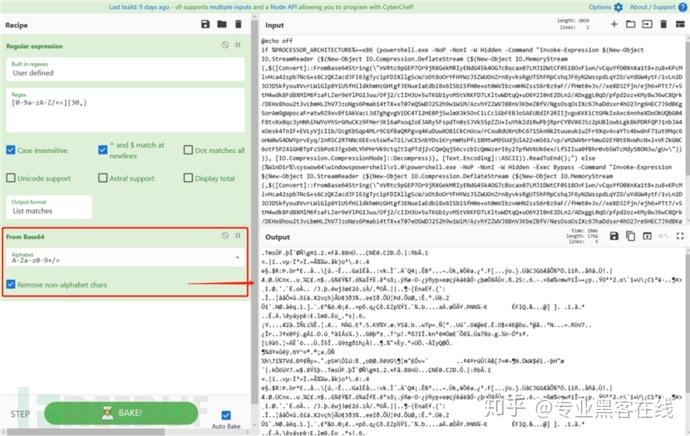Toggle Case insensitive checkbox
This screenshot has height=436, width=690.
click(11, 150)
